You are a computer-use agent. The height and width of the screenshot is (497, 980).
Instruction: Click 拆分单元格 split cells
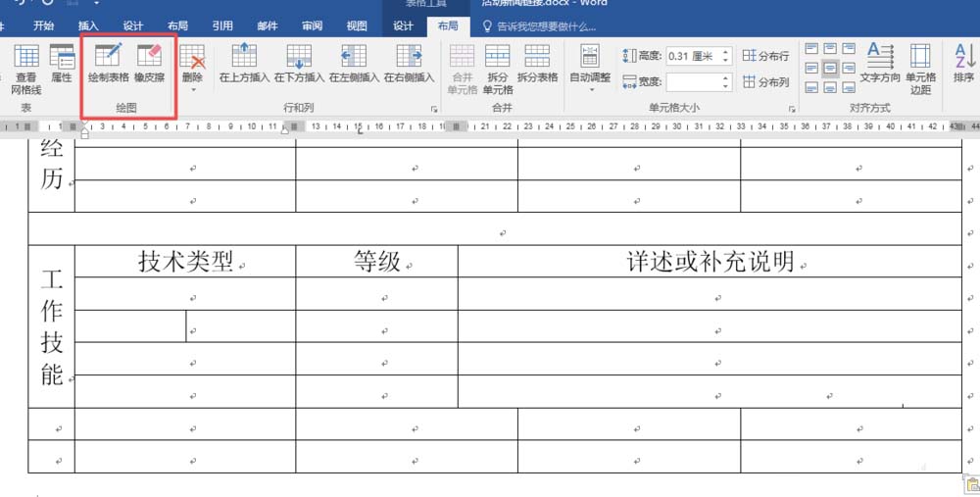(x=498, y=69)
